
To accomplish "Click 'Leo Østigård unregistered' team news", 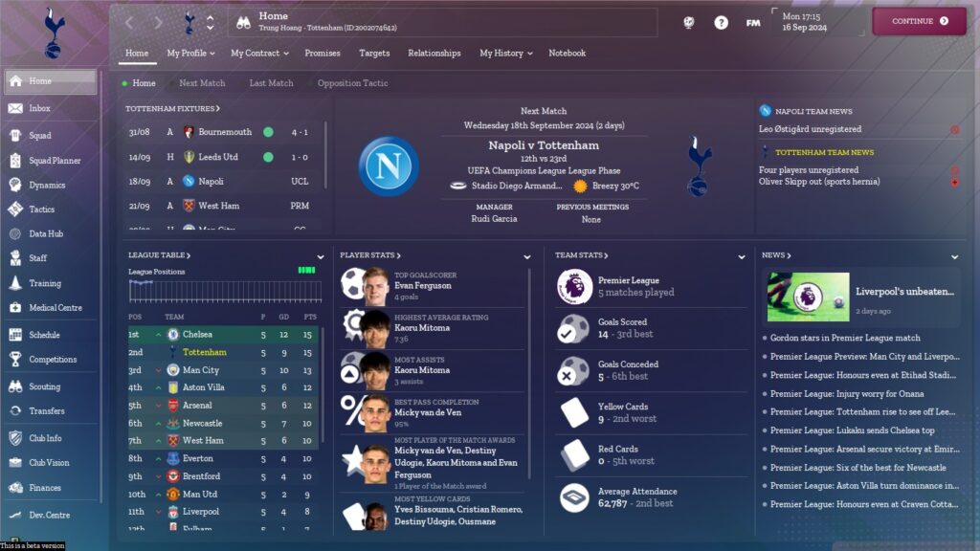I will tap(810, 129).
